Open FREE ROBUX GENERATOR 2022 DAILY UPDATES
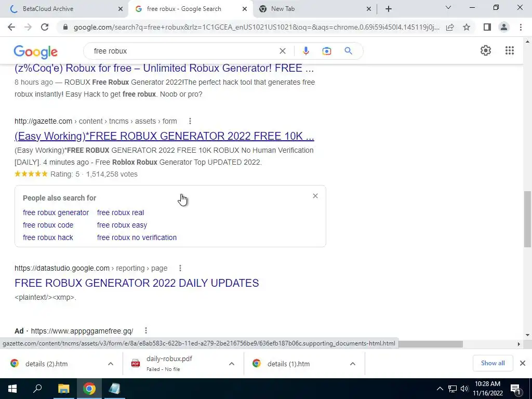This screenshot has height=399, width=532. [x=137, y=283]
